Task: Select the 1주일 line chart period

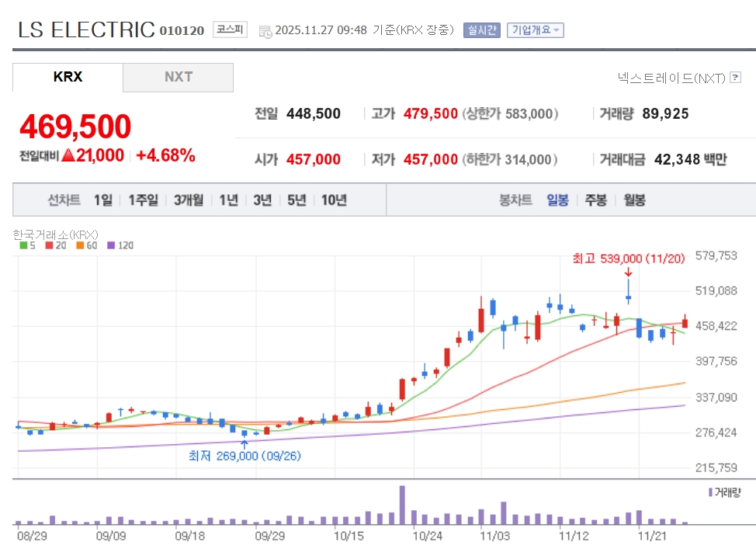Action: coord(143,200)
